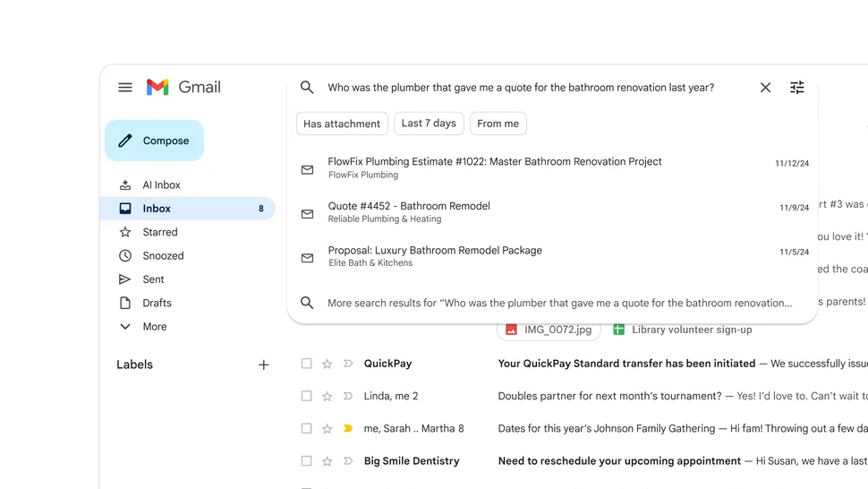The width and height of the screenshot is (868, 489).
Task: Open Library volunteer sign-up attachment chip
Action: pyautogui.click(x=683, y=330)
